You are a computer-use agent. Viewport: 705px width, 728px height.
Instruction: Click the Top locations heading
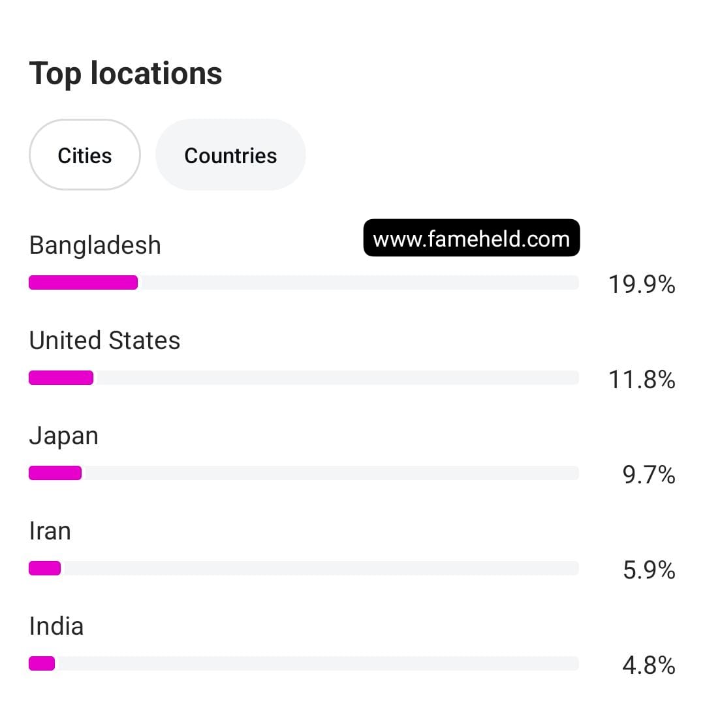coord(126,73)
